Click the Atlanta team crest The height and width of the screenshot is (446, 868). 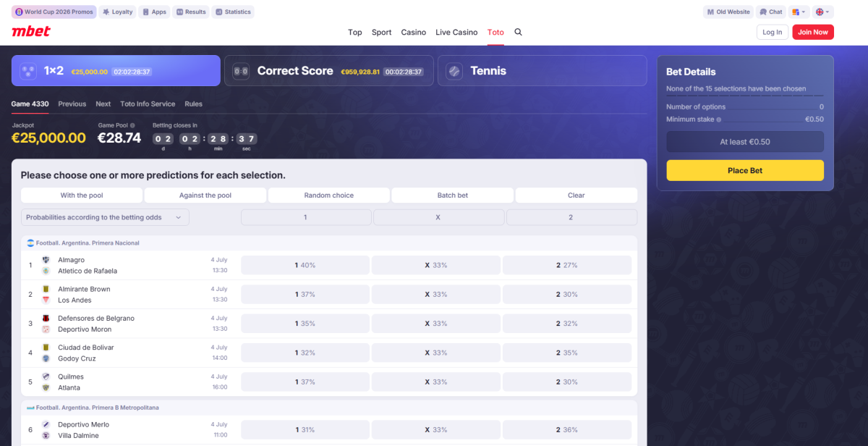coord(46,387)
